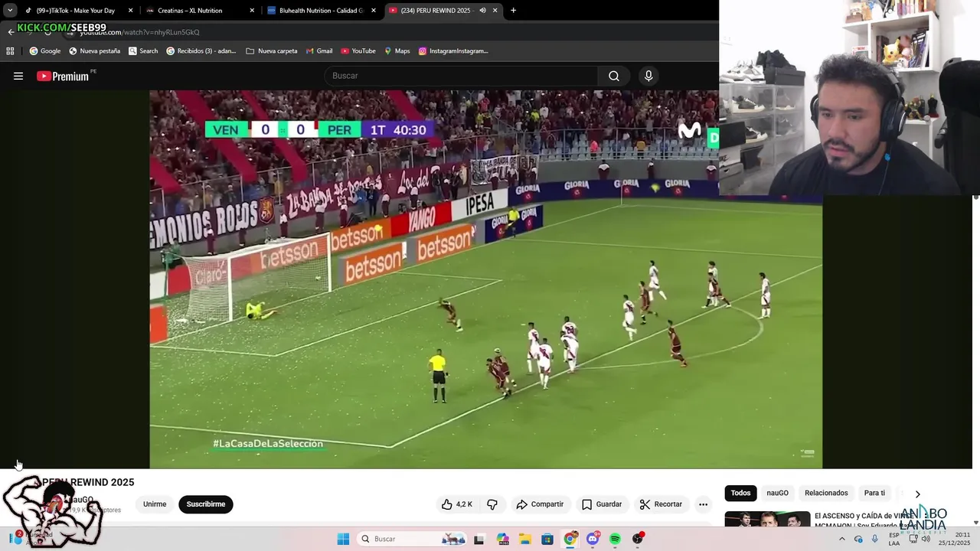Image resolution: width=980 pixels, height=551 pixels.
Task: Show more filter chips with right chevron
Action: [917, 494]
